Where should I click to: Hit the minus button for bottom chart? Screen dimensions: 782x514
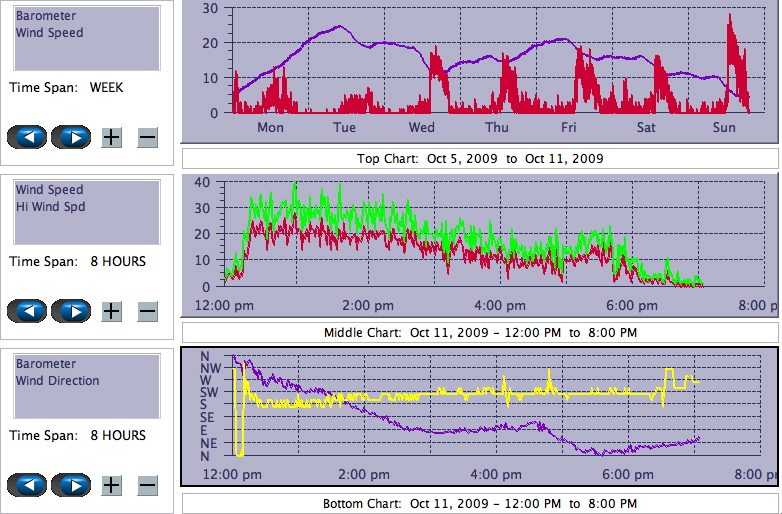147,485
